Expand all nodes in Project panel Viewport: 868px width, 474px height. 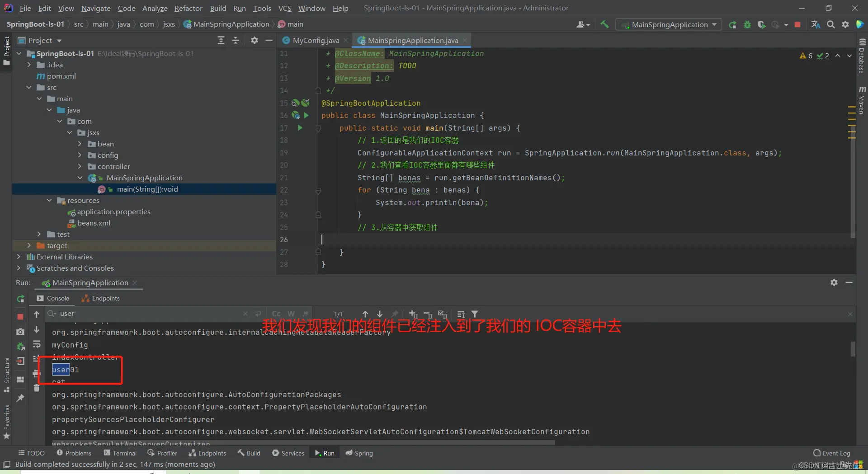221,40
